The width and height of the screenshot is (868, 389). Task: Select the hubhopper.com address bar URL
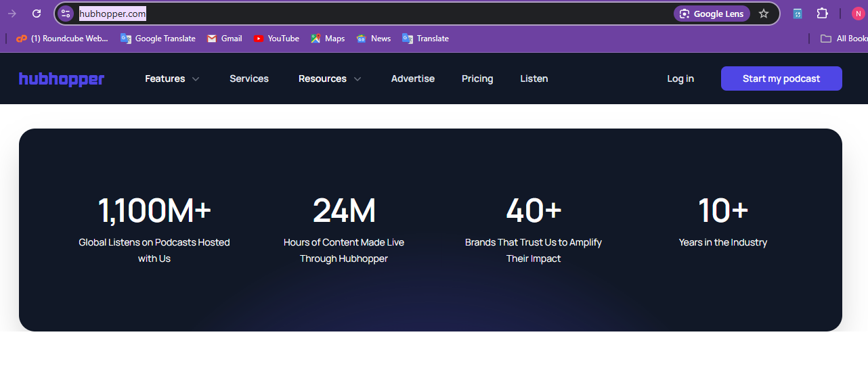[x=112, y=14]
